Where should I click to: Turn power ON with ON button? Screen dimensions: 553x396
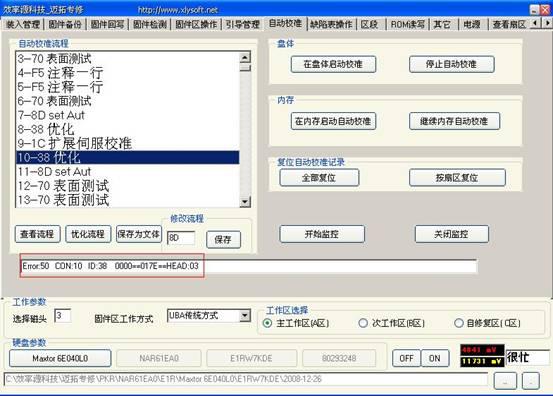click(x=435, y=358)
